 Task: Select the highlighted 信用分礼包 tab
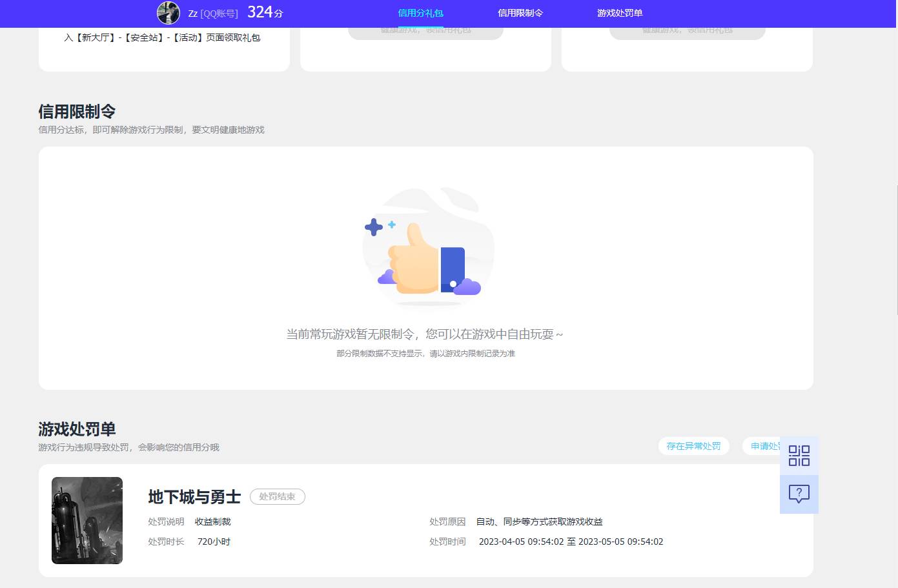click(421, 13)
